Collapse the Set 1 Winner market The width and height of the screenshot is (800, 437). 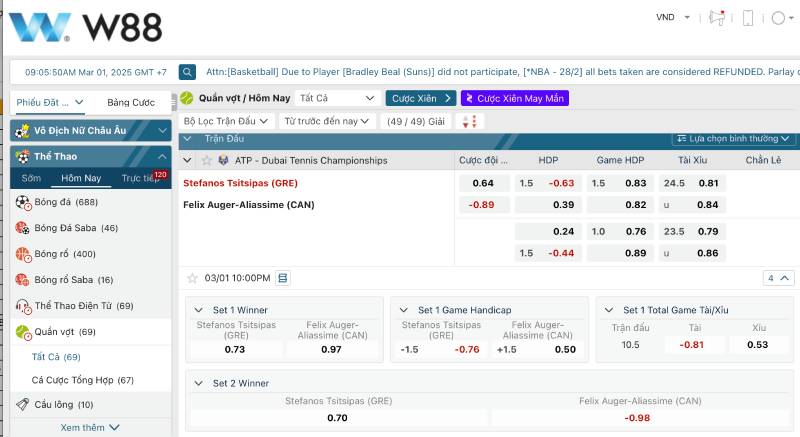pos(199,310)
